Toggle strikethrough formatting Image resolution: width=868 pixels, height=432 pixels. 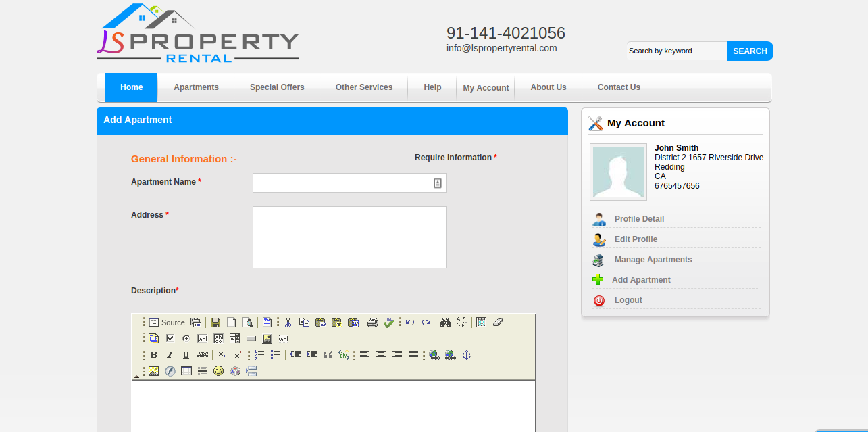click(x=203, y=355)
